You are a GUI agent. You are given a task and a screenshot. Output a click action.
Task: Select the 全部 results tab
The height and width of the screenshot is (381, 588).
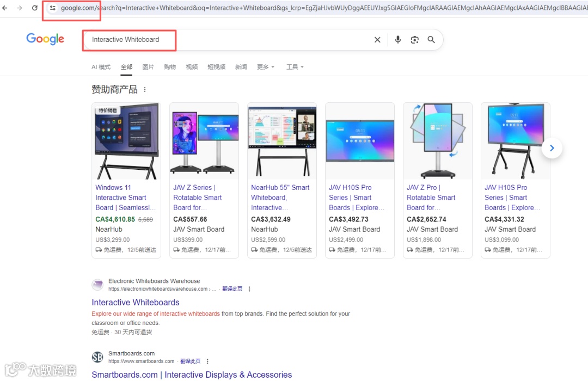pyautogui.click(x=126, y=67)
